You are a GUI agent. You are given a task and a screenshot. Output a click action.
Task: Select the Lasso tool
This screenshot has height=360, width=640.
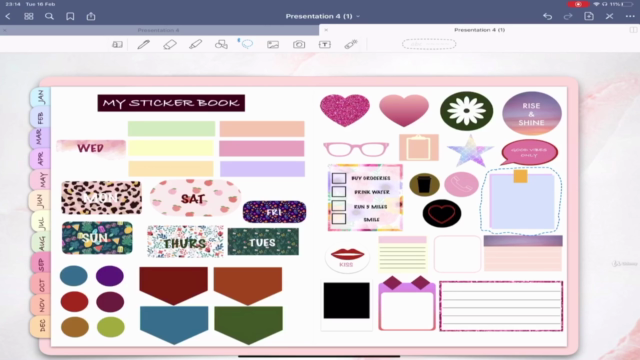click(x=247, y=44)
